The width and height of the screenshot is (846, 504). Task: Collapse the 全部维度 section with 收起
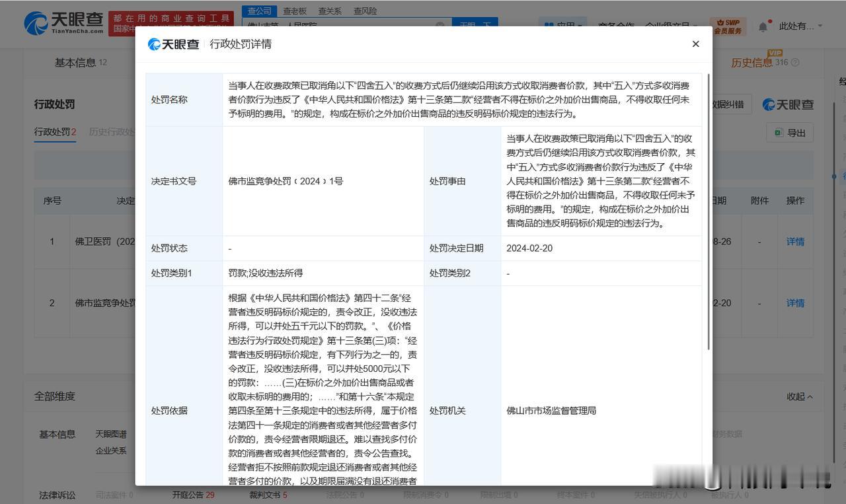pyautogui.click(x=800, y=396)
